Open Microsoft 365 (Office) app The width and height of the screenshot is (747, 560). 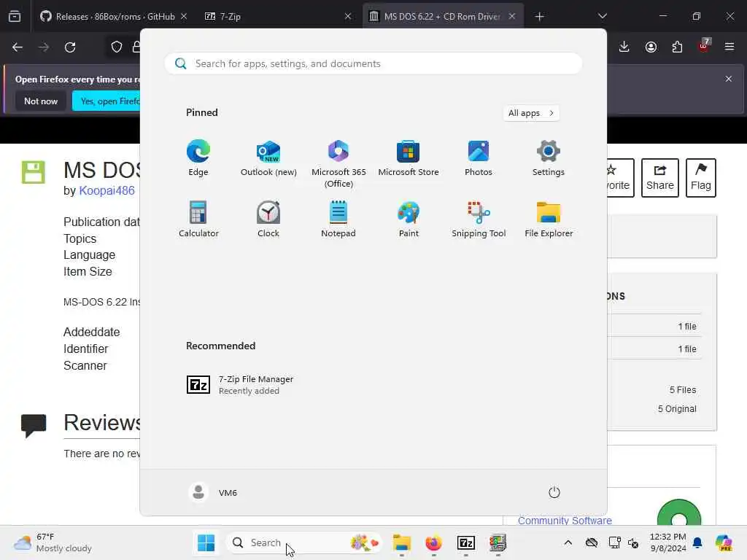(x=338, y=164)
